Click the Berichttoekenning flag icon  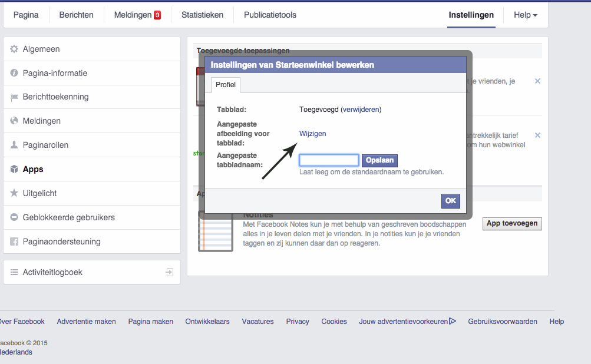[14, 97]
